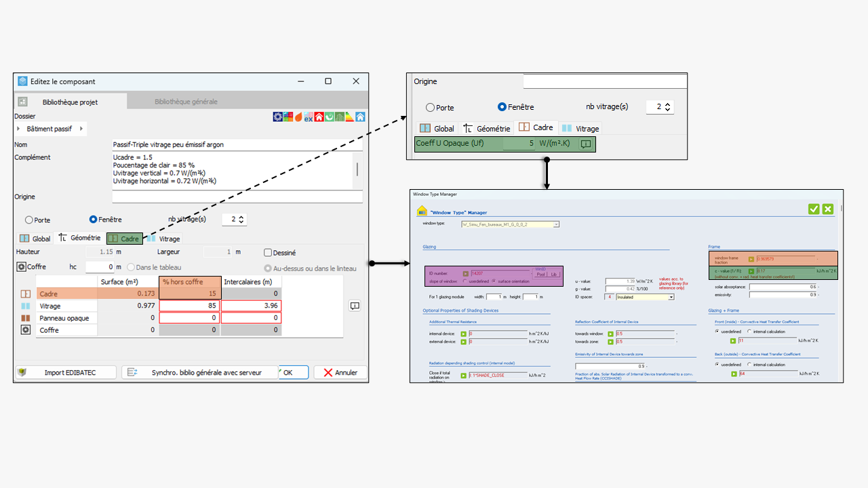Click the Coffre gear icon next to hc
This screenshot has height=488, width=868.
(21, 267)
